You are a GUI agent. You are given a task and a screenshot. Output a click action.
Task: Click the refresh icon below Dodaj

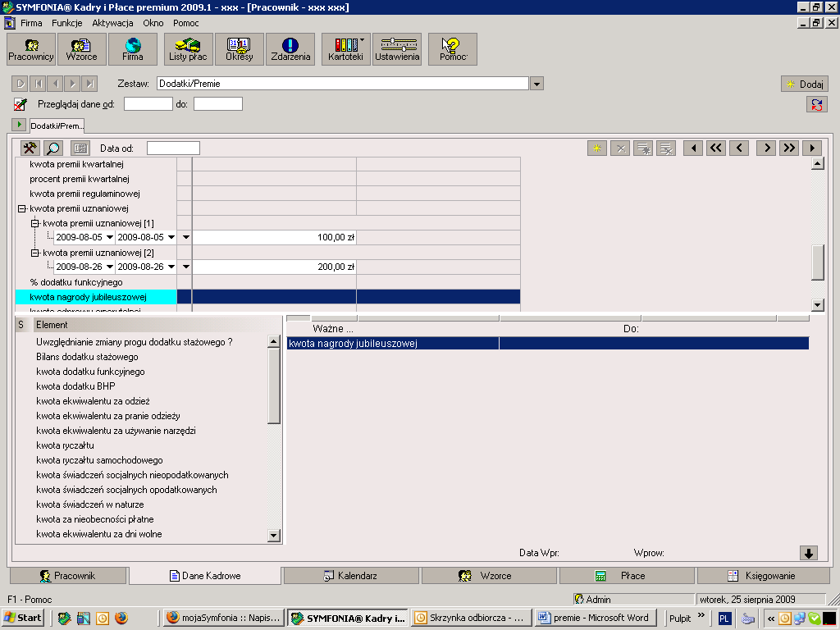(x=816, y=104)
